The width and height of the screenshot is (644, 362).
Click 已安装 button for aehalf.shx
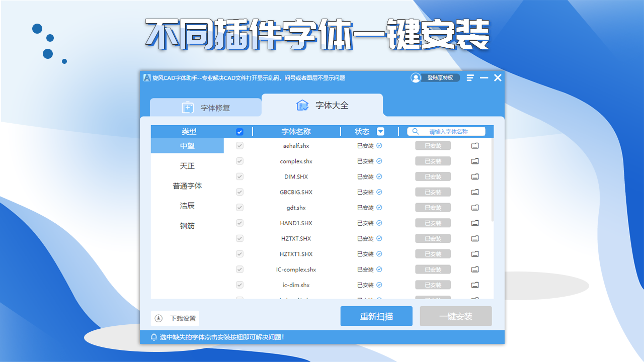pyautogui.click(x=433, y=146)
